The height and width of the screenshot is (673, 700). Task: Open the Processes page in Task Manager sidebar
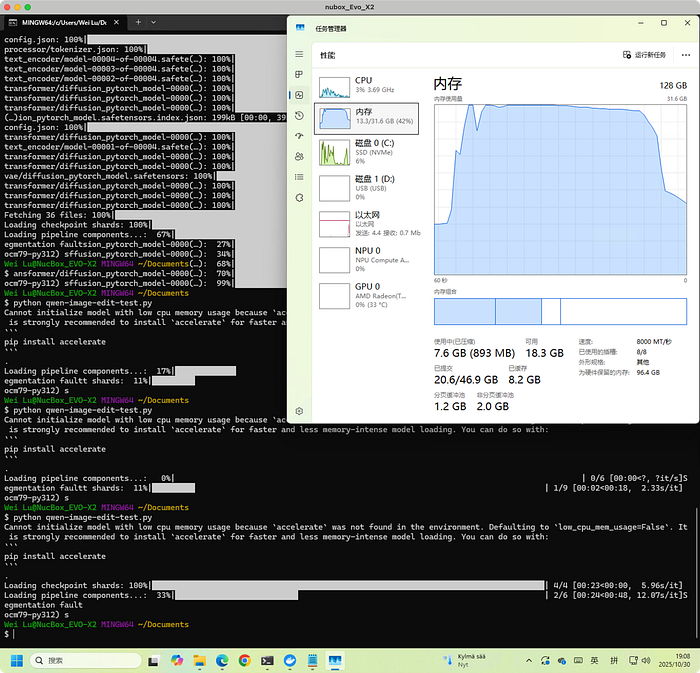coord(299,75)
